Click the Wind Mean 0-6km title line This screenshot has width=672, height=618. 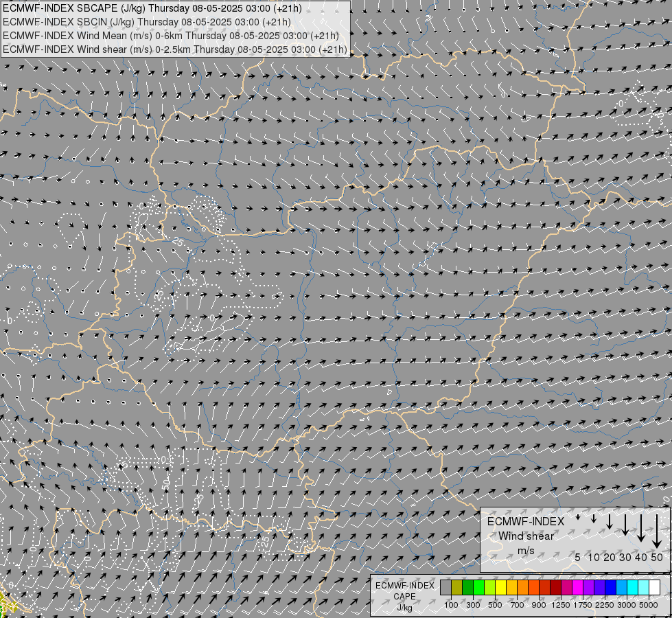[170, 36]
